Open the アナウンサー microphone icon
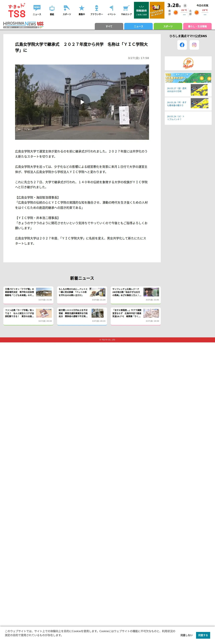The height and width of the screenshot is (644, 215). [x=97, y=10]
